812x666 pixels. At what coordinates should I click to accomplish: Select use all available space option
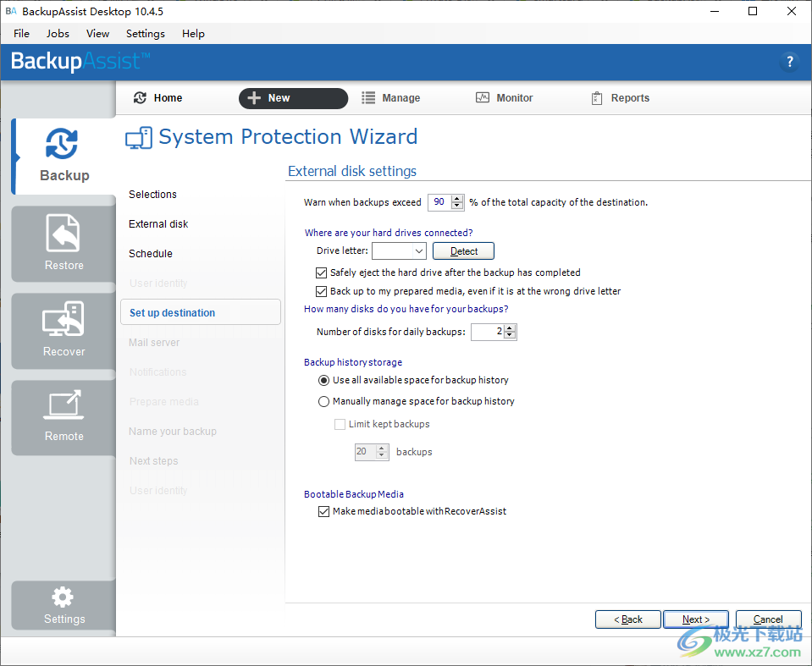tap(323, 380)
